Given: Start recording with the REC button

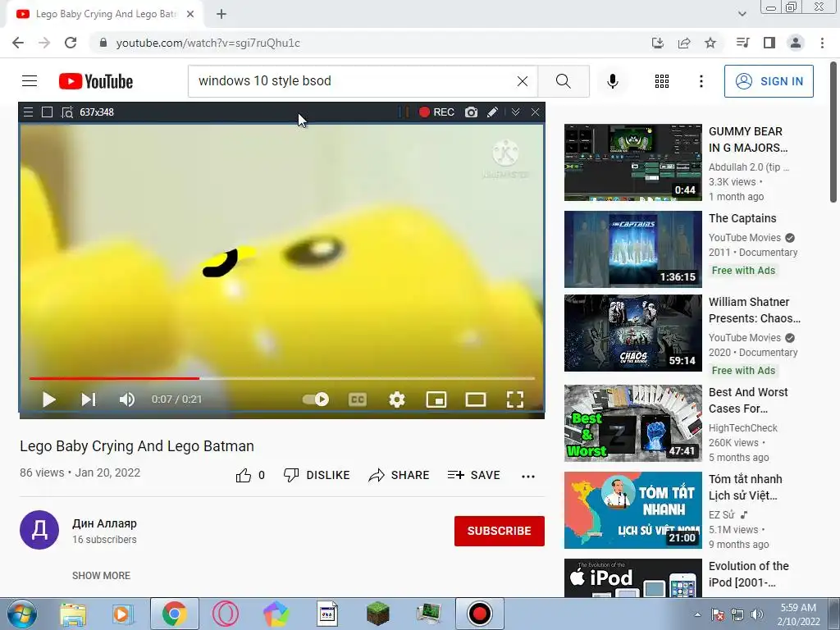Looking at the screenshot, I should 436,112.
